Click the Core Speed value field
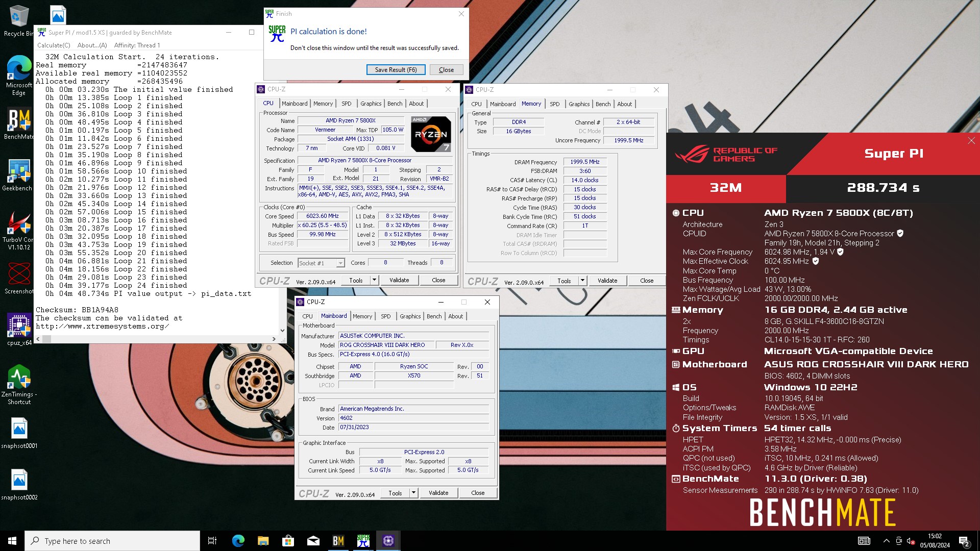980x551 pixels. [322, 216]
